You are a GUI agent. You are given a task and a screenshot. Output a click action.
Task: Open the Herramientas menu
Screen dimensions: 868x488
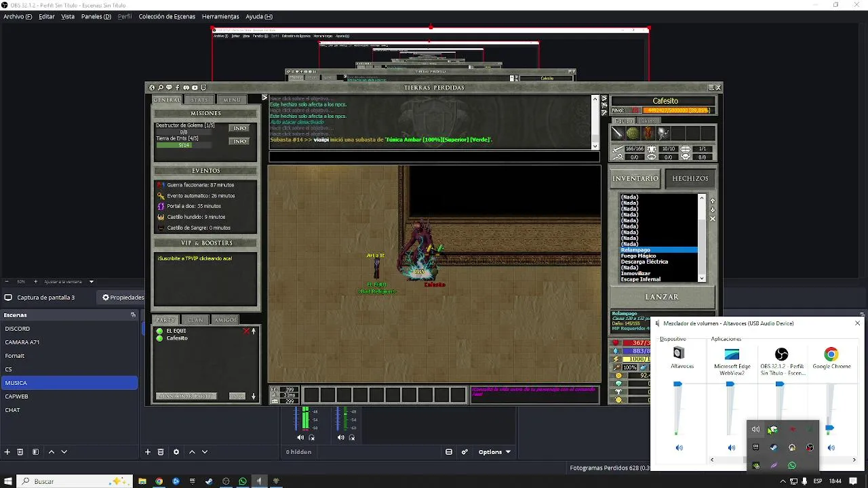pos(220,16)
